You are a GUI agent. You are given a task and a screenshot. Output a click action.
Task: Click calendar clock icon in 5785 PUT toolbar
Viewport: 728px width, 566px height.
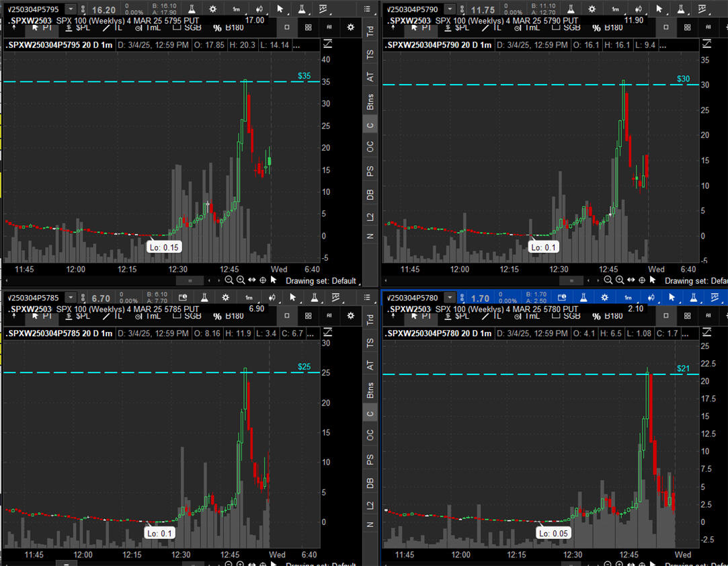point(182,297)
